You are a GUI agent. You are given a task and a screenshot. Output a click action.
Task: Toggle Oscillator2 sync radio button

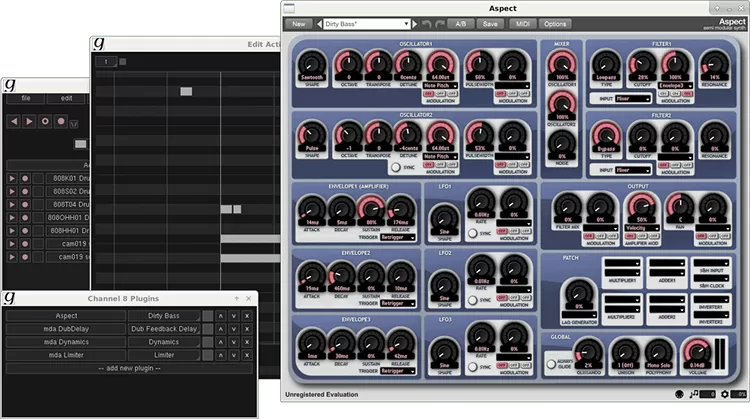click(x=396, y=167)
